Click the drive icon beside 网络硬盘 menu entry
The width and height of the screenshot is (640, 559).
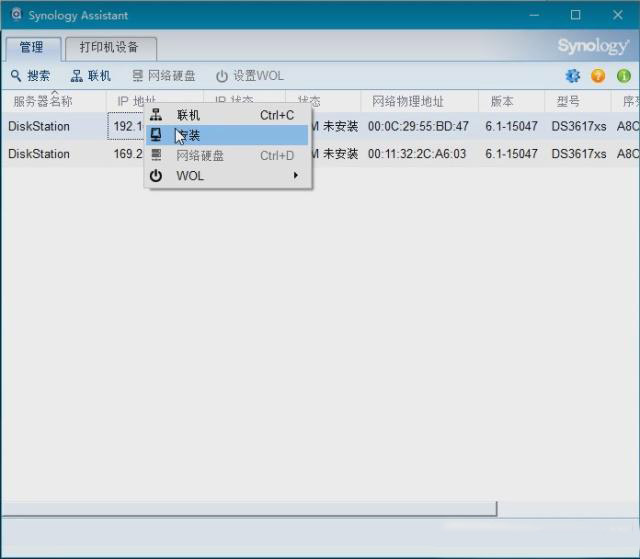pyautogui.click(x=156, y=155)
